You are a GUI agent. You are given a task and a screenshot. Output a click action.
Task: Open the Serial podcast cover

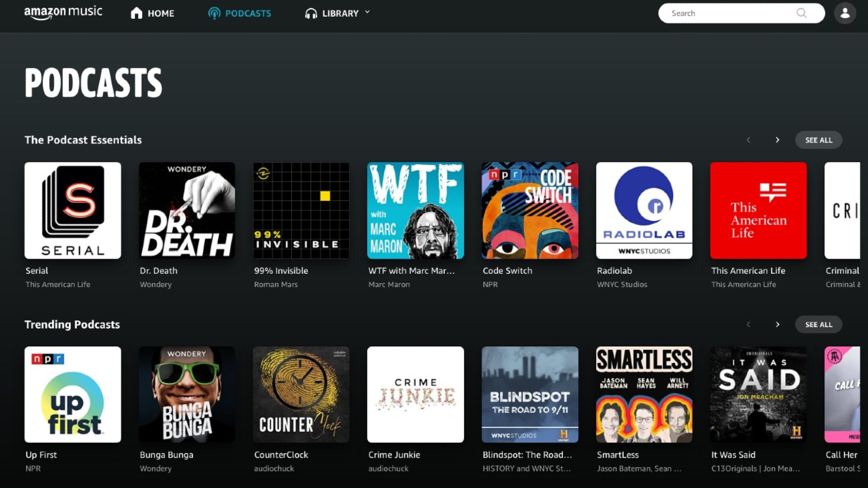[73, 210]
